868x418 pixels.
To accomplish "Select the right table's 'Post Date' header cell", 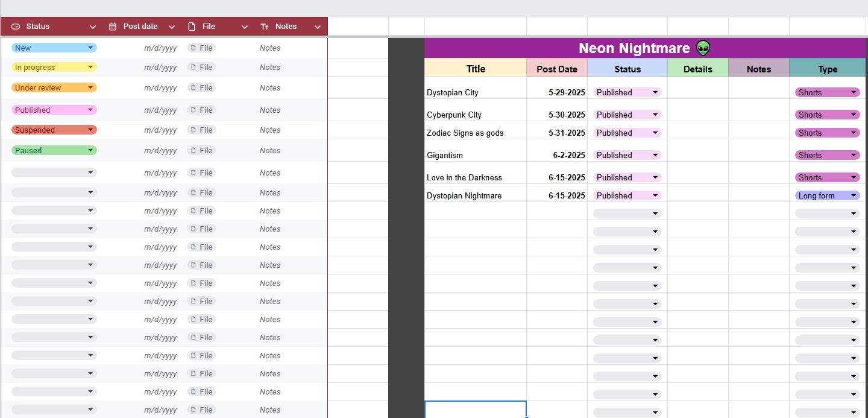I will click(557, 68).
